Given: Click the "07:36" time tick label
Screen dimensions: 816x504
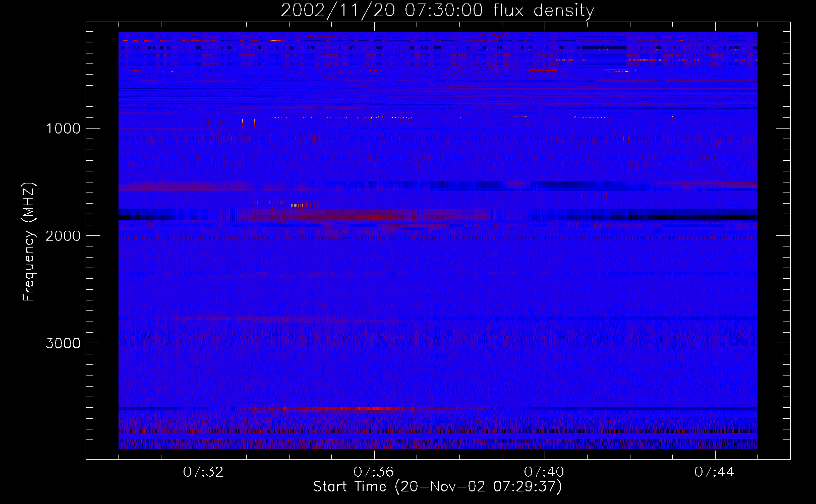Looking at the screenshot, I should point(374,472).
